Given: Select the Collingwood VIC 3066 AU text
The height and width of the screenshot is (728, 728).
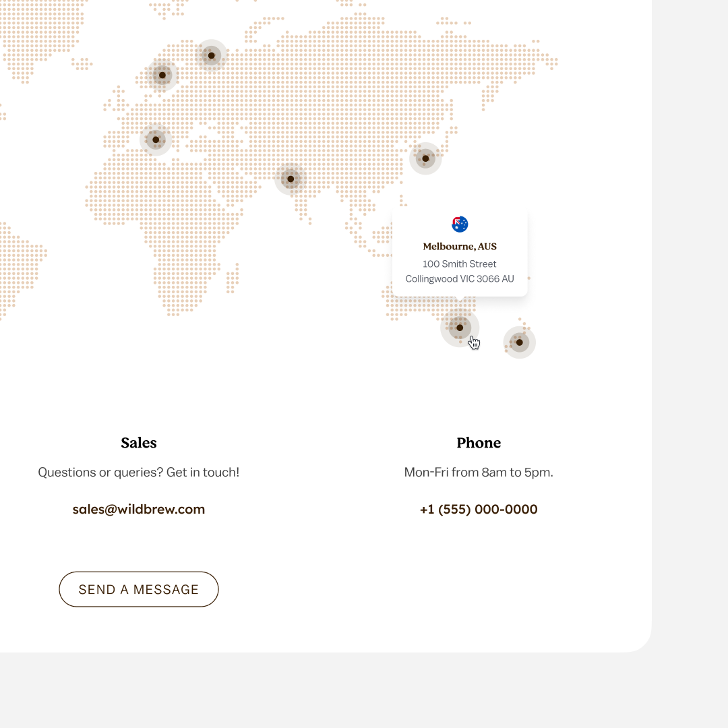Looking at the screenshot, I should tap(460, 279).
